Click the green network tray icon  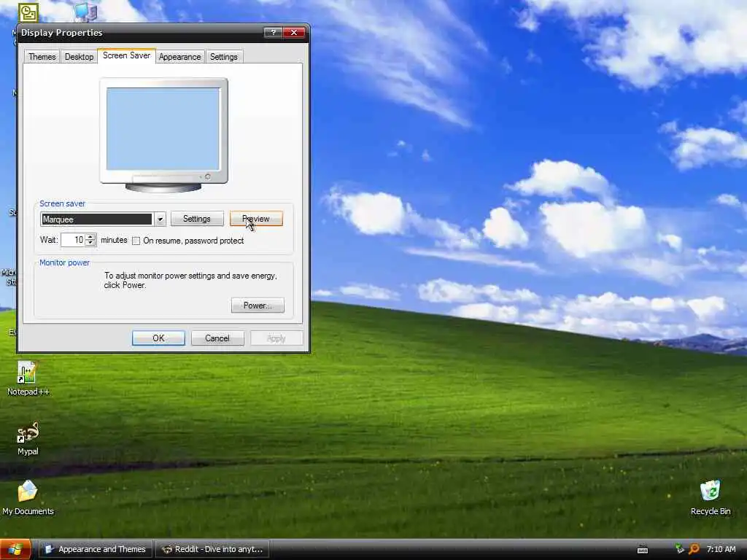tap(679, 548)
